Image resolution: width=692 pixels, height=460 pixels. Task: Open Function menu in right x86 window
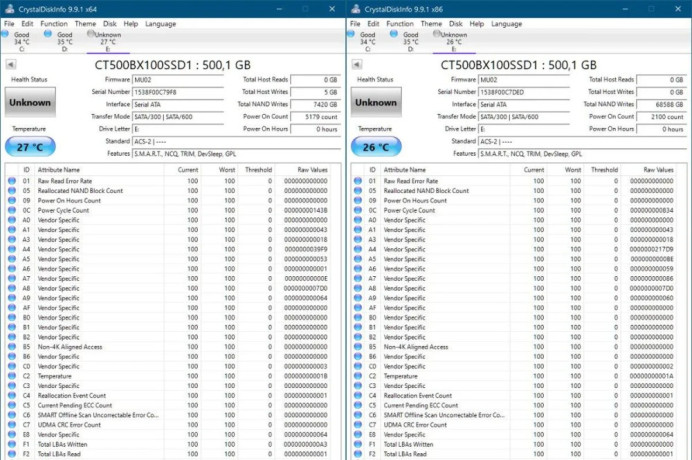(400, 24)
